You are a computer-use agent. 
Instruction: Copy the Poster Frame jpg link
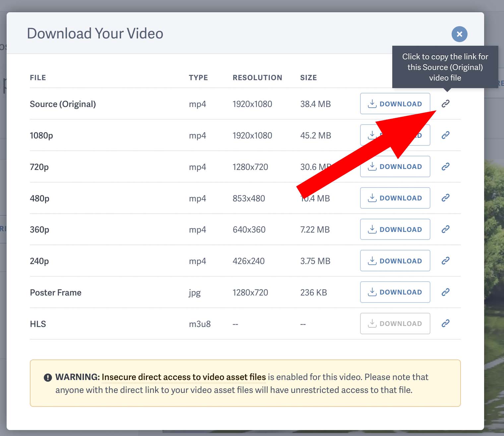click(x=445, y=292)
